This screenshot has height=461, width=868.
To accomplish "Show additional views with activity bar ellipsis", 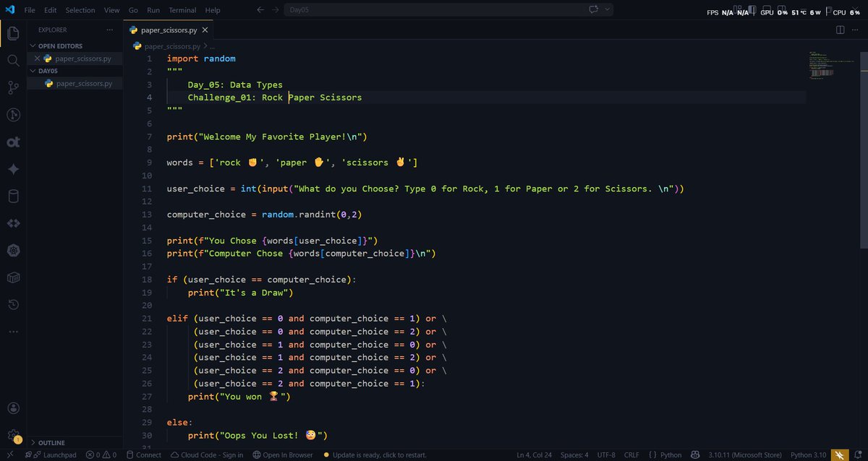I will [x=13, y=332].
